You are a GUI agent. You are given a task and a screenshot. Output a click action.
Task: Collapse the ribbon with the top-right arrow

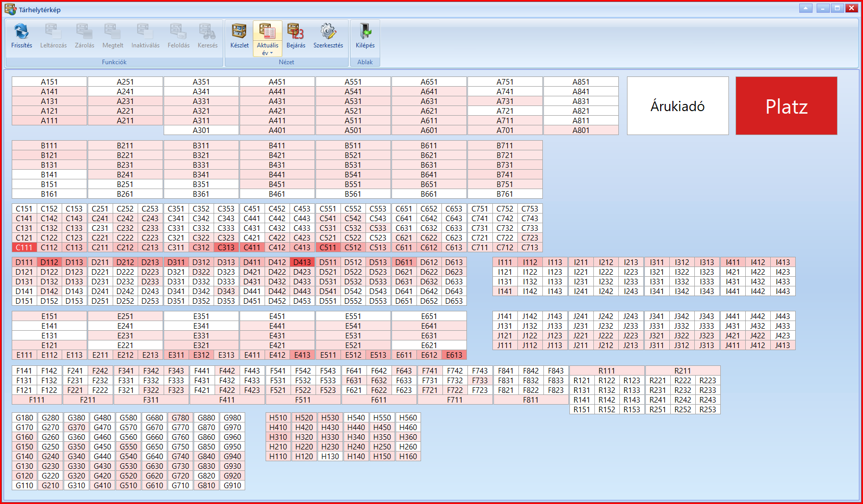806,8
